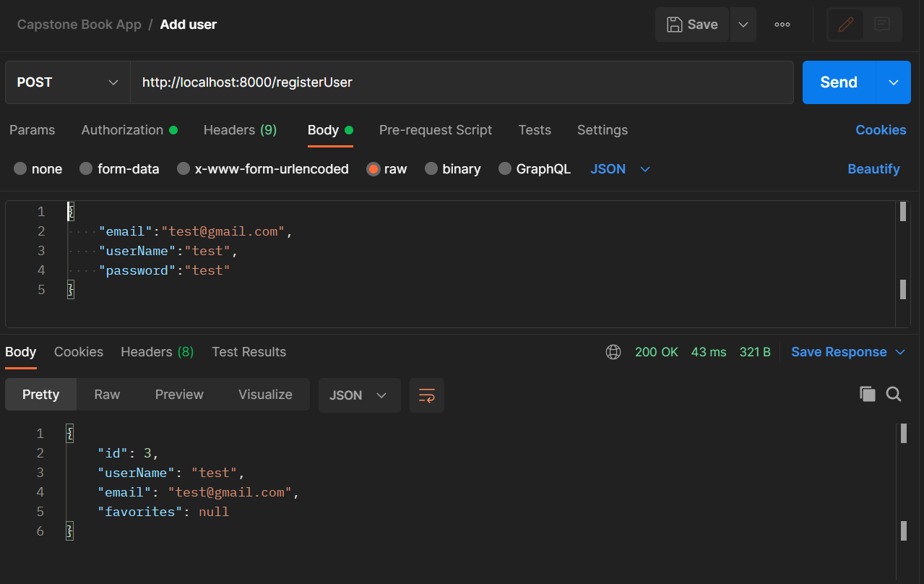
Task: Select the raw radio option
Action: [387, 169]
